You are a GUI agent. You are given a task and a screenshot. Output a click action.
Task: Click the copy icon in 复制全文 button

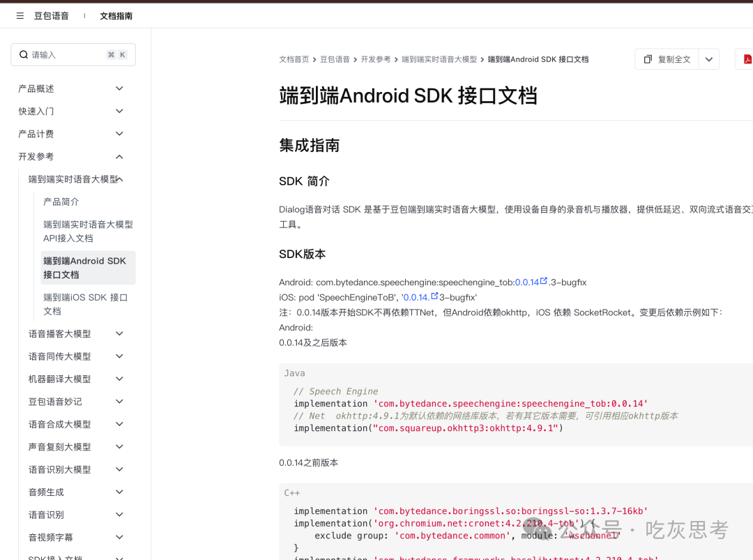point(648,59)
